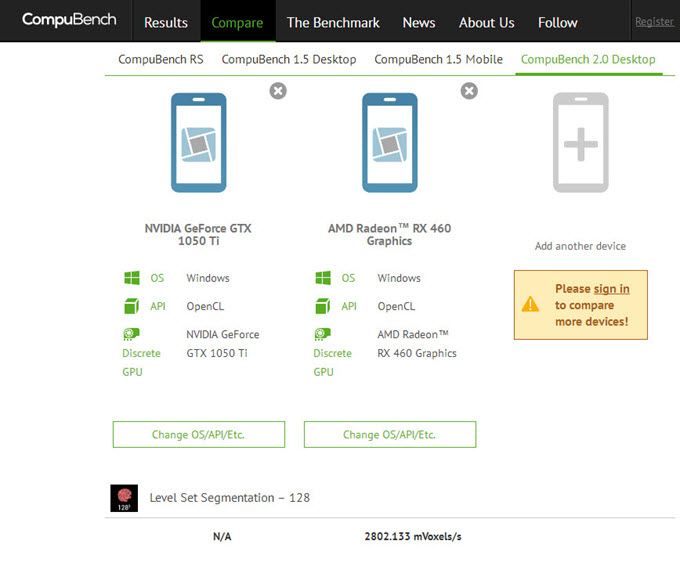The width and height of the screenshot is (680, 565).
Task: Remove the NVIDIA GeForce GTX 1050 Ti device
Action: (278, 91)
